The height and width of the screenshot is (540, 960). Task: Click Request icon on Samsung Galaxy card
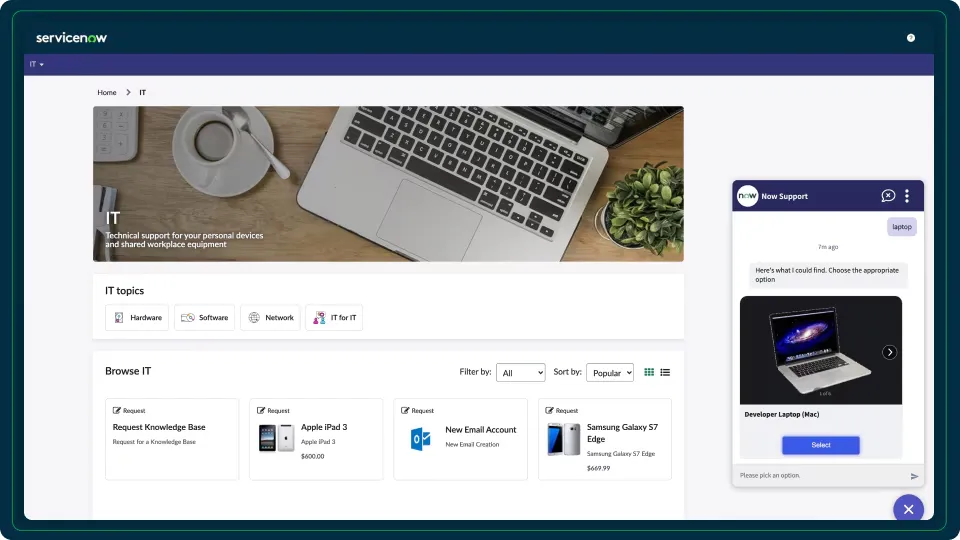coord(549,411)
